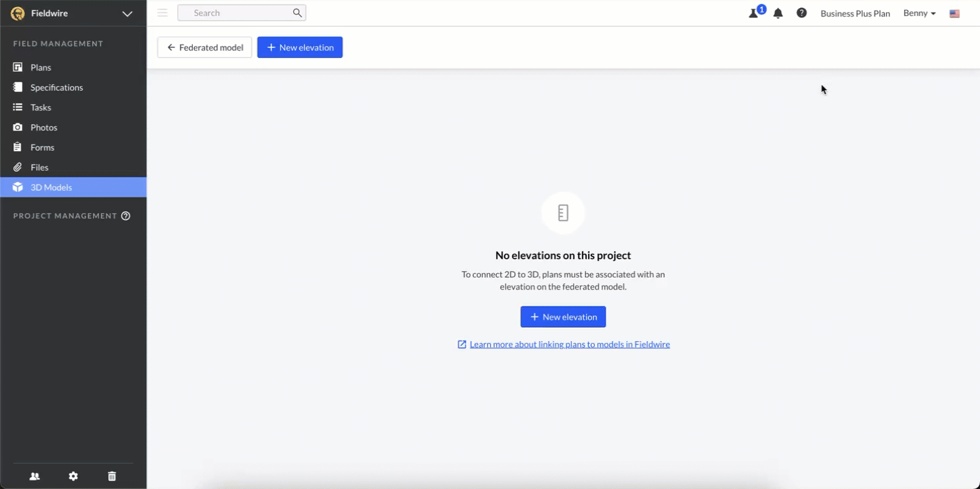Expand the Fieldwire project dropdown chevron

127,13
